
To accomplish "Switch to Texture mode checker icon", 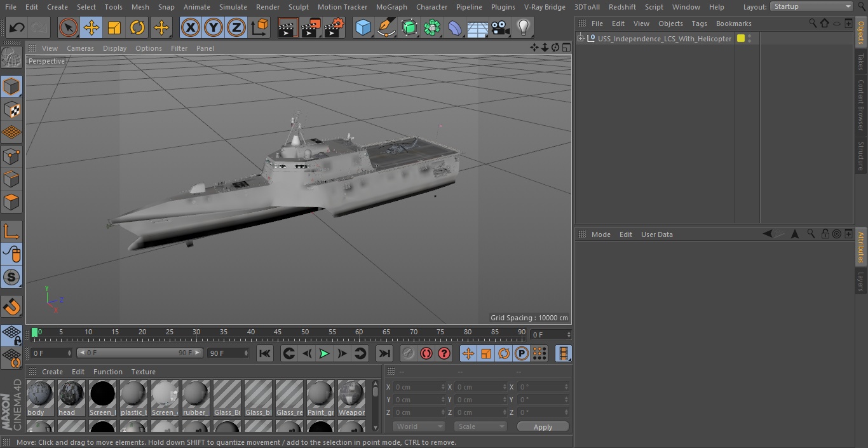I will point(11,109).
